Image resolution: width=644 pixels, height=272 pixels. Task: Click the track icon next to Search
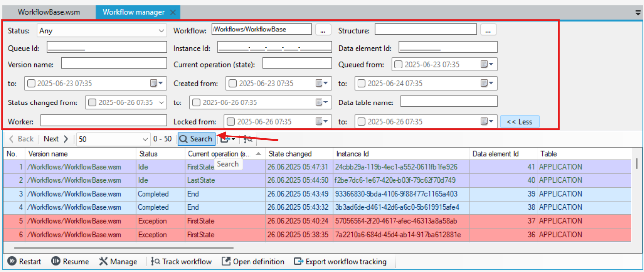(248, 139)
